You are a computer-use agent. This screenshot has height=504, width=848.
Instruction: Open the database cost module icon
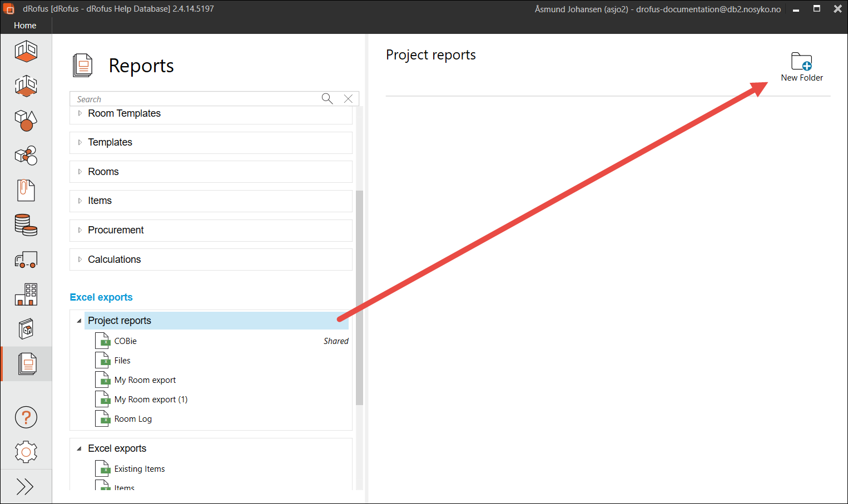point(26,225)
